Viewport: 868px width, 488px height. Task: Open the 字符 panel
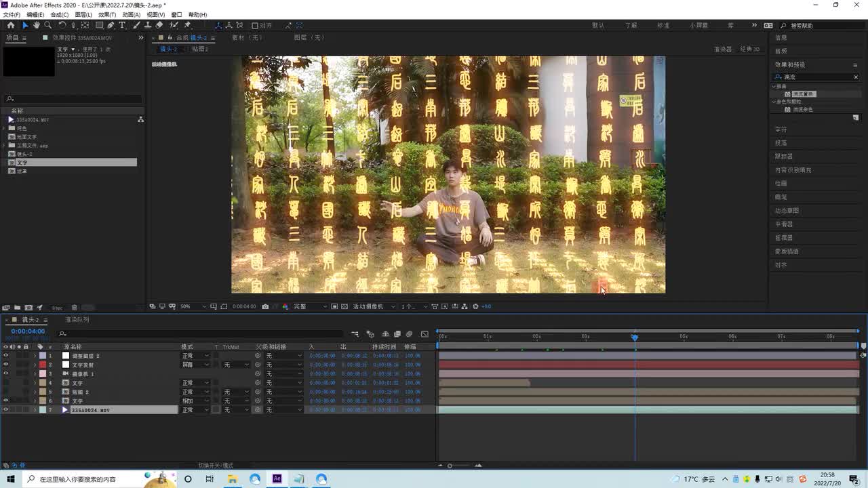click(x=781, y=129)
